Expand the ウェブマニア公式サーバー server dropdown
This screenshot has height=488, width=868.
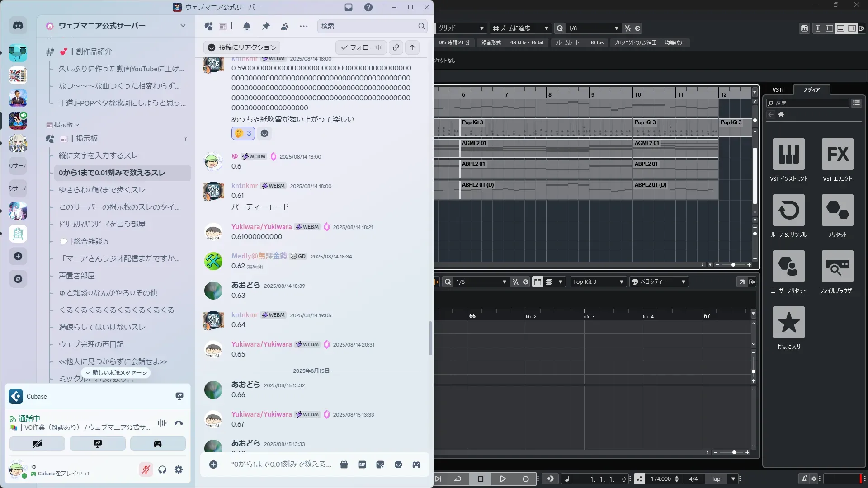click(183, 26)
